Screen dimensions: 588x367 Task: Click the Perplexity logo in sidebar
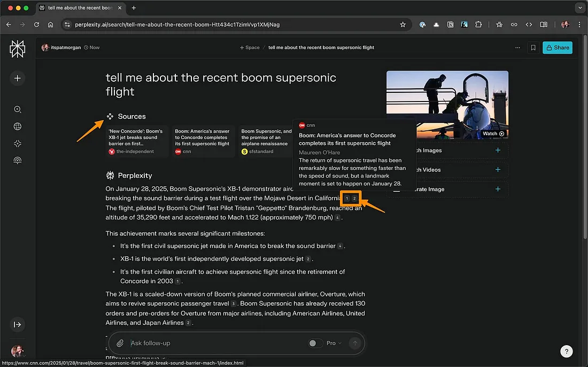click(x=17, y=49)
